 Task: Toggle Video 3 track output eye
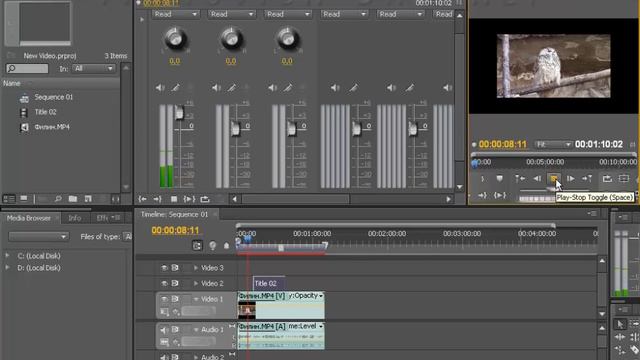(164, 268)
